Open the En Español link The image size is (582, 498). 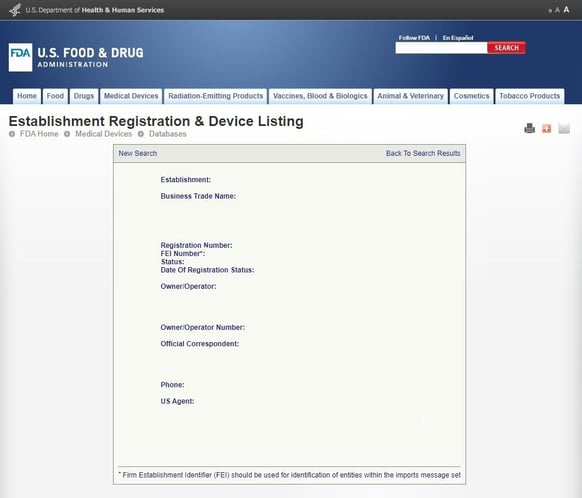pyautogui.click(x=458, y=38)
